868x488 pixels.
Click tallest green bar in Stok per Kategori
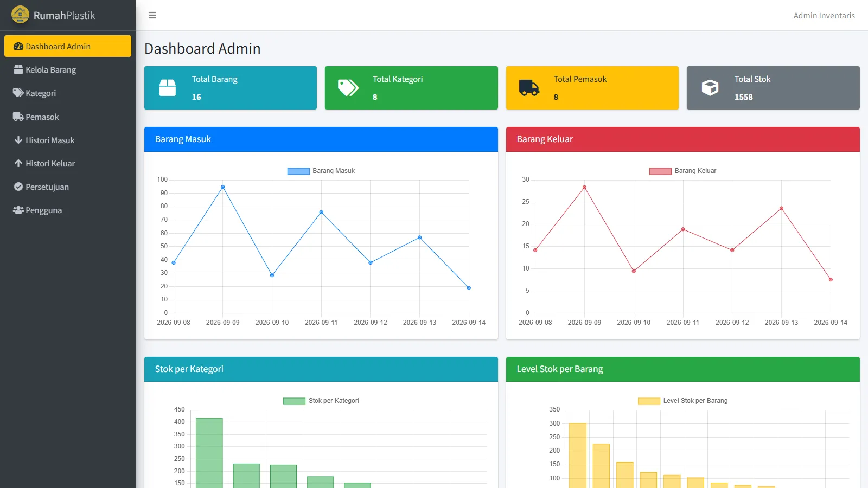[x=209, y=453]
